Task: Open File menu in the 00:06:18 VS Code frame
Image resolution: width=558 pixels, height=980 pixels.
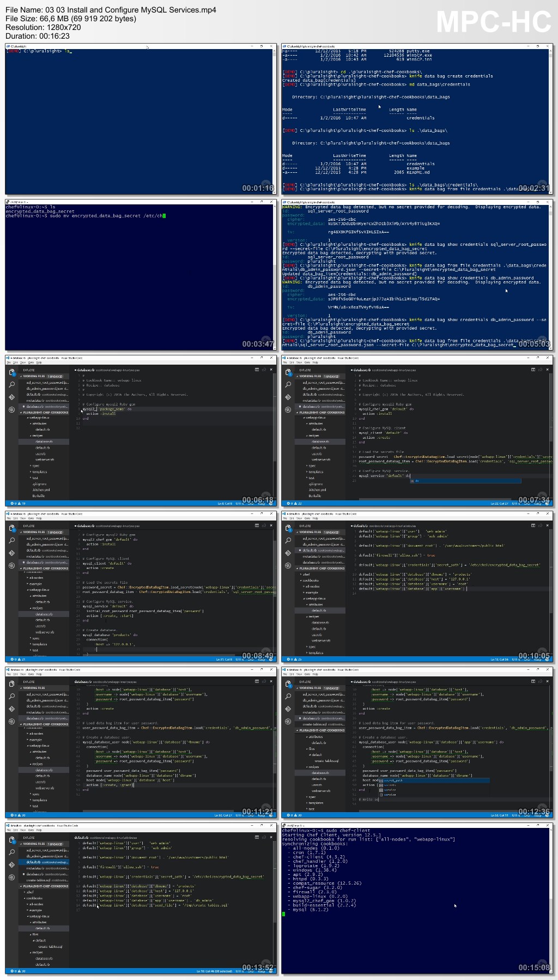Action: (x=9, y=362)
